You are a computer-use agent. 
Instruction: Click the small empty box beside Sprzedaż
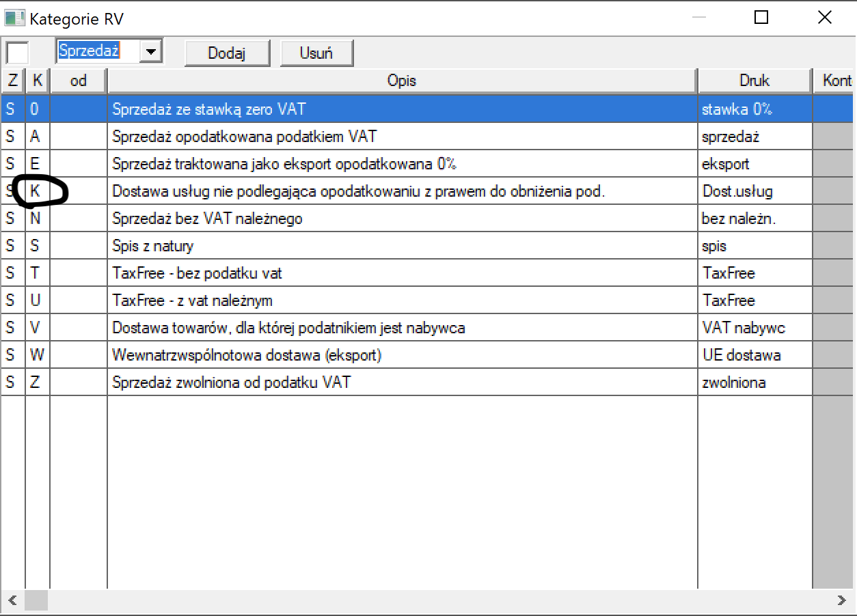click(x=18, y=53)
